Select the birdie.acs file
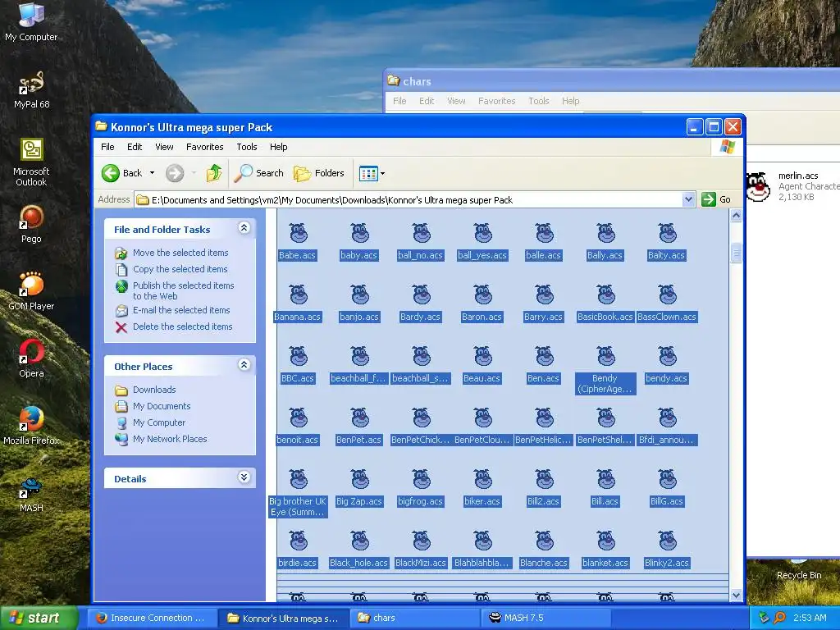The width and height of the screenshot is (840, 630). tap(298, 549)
